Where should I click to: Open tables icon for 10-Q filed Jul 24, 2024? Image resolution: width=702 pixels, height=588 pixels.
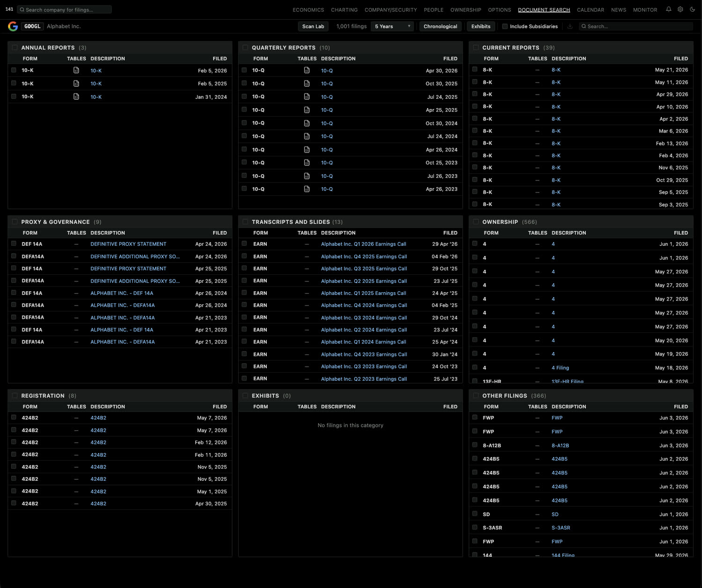(x=307, y=136)
